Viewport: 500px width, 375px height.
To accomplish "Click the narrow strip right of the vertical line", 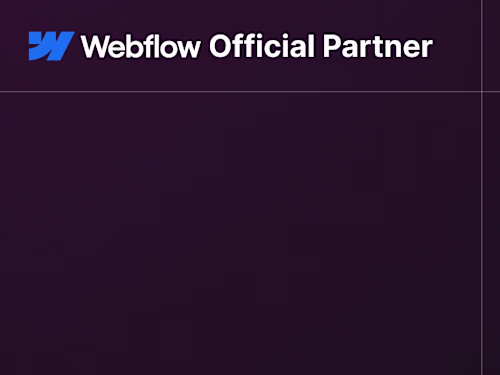I will click(x=492, y=187).
